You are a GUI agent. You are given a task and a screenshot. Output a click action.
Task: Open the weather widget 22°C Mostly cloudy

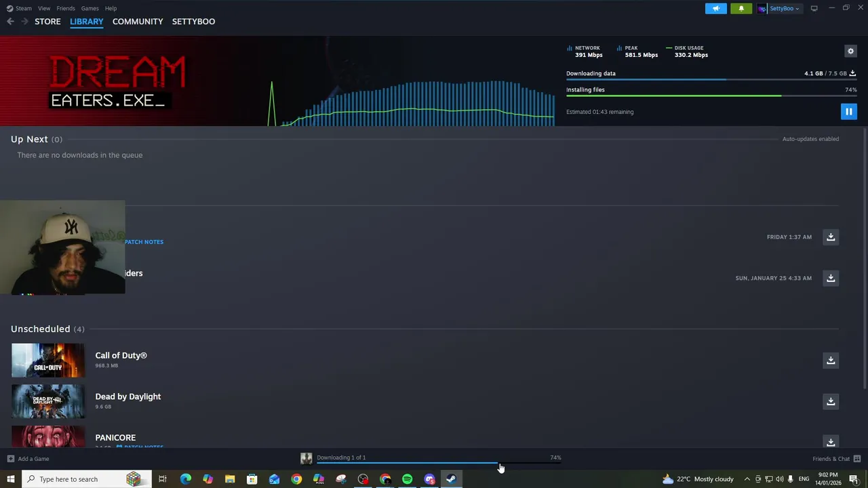click(698, 479)
